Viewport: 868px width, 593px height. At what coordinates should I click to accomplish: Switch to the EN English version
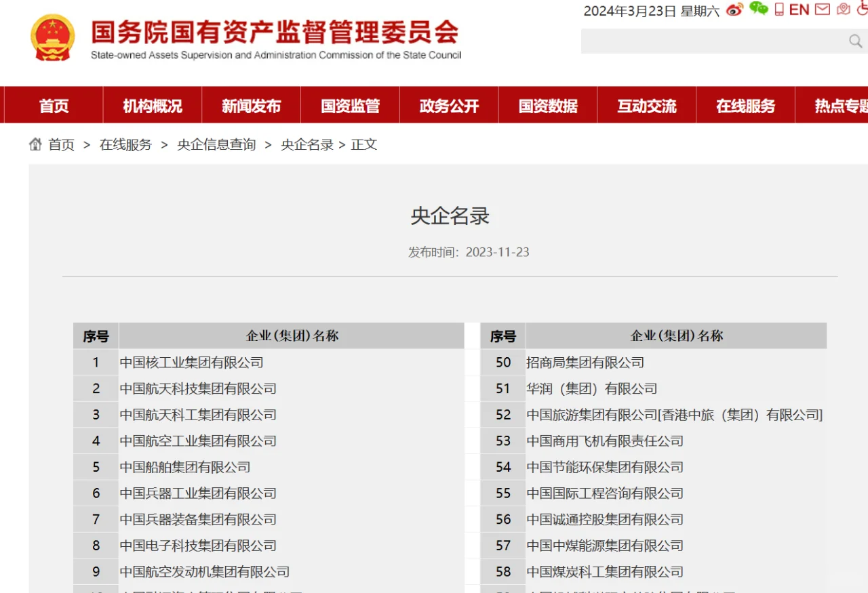pos(800,9)
